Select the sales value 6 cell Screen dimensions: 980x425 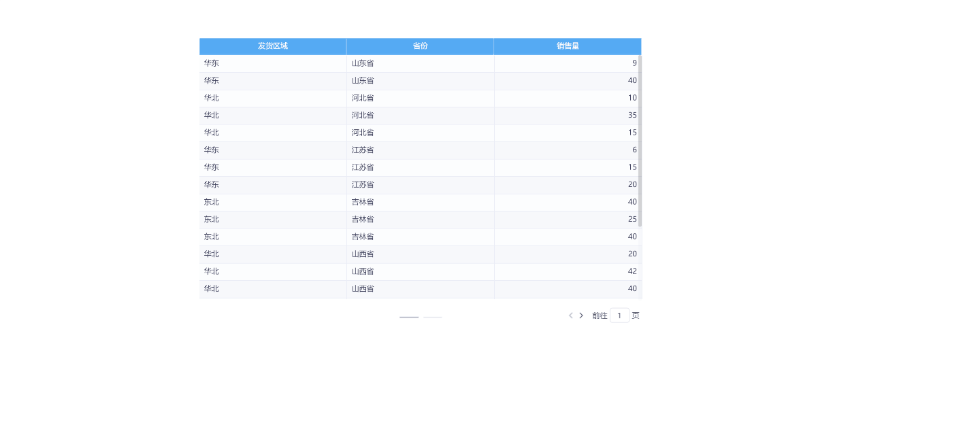pos(568,150)
